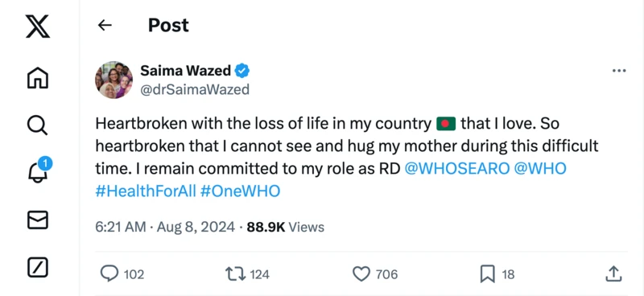This screenshot has height=296, width=644.
Task: Reply to the post via the comment icon
Action: tap(109, 273)
